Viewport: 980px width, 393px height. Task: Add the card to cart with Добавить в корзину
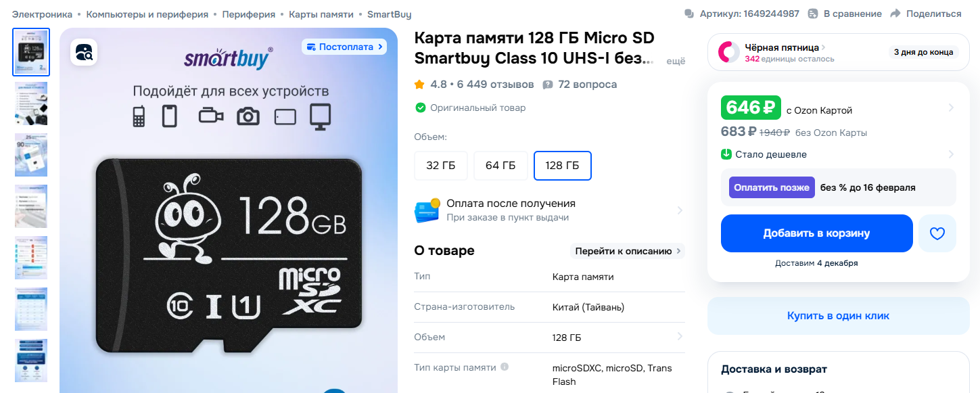817,233
